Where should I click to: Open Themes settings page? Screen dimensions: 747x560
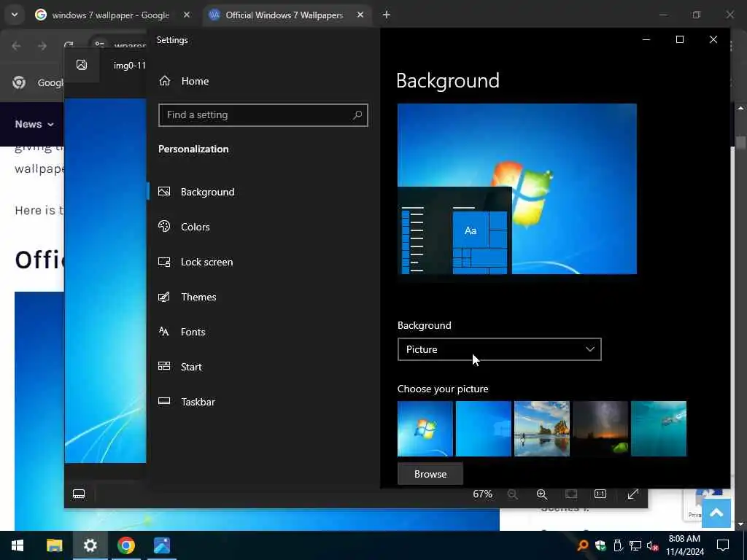point(187,297)
